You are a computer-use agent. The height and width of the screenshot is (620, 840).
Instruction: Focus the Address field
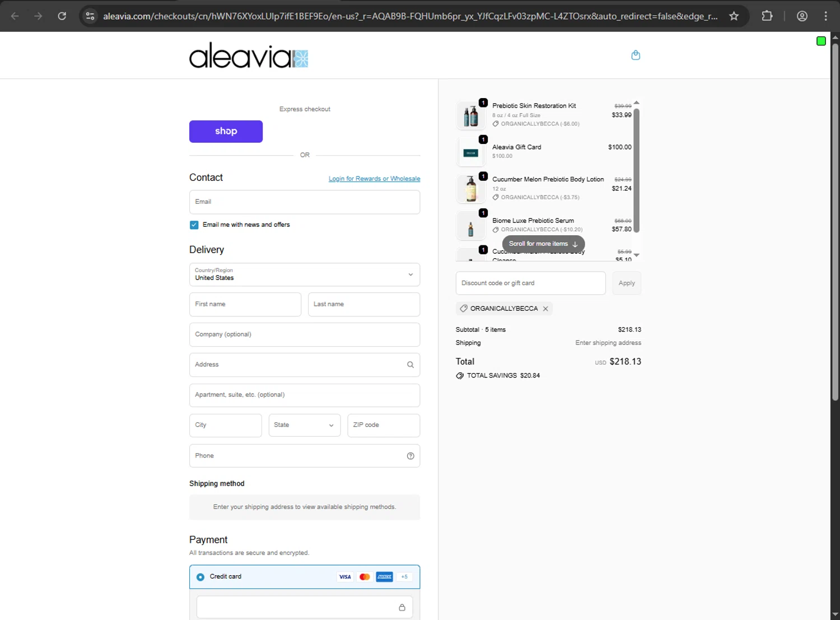pos(305,365)
